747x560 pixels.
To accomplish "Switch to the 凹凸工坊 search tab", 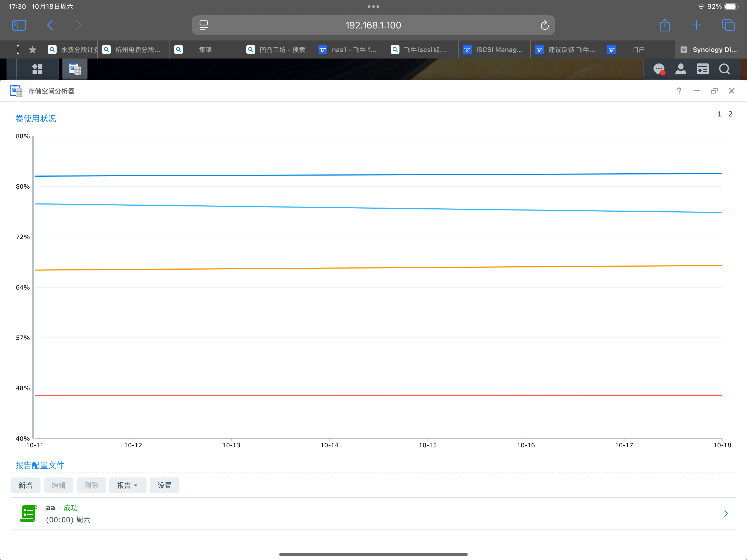I will (x=278, y=50).
